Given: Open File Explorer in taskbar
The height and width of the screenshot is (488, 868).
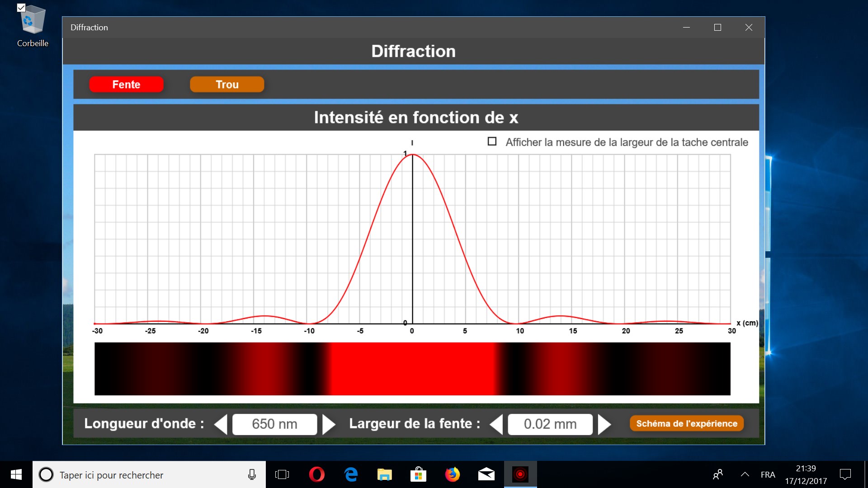Looking at the screenshot, I should (384, 474).
